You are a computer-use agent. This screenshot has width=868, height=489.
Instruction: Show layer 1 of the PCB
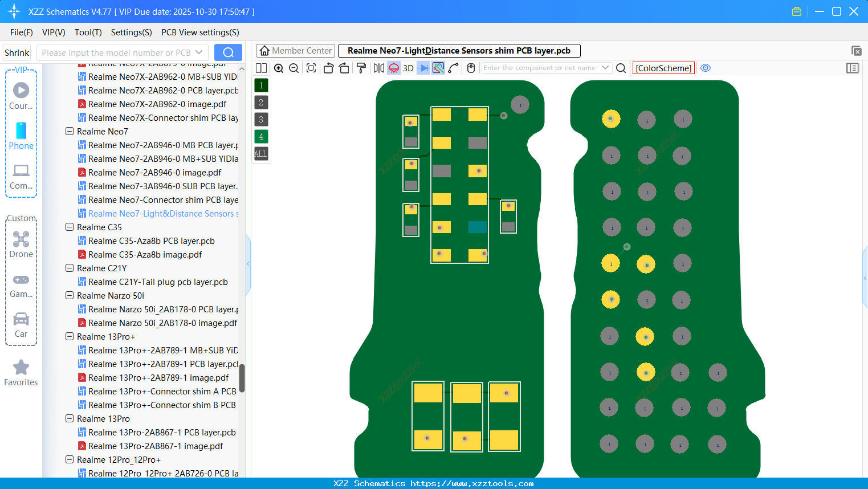click(x=261, y=85)
